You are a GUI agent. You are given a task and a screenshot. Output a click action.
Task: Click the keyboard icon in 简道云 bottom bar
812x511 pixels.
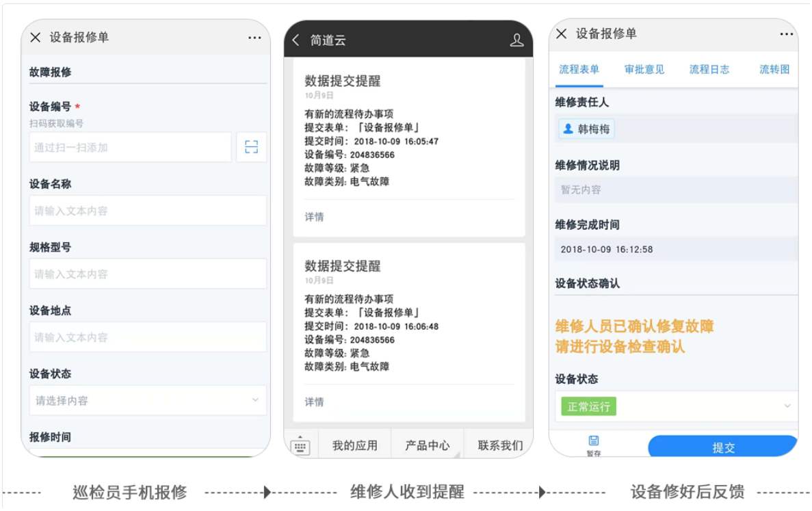pyautogui.click(x=299, y=444)
